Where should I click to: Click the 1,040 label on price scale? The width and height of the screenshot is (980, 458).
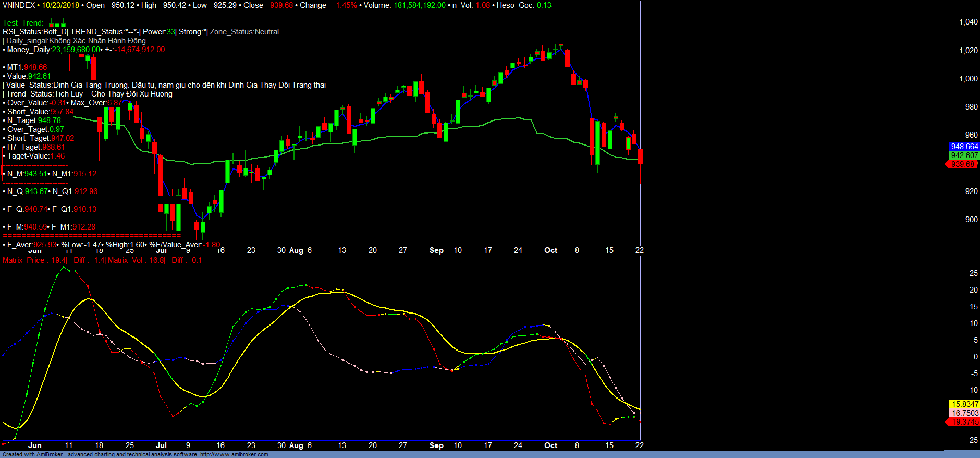[x=968, y=22]
